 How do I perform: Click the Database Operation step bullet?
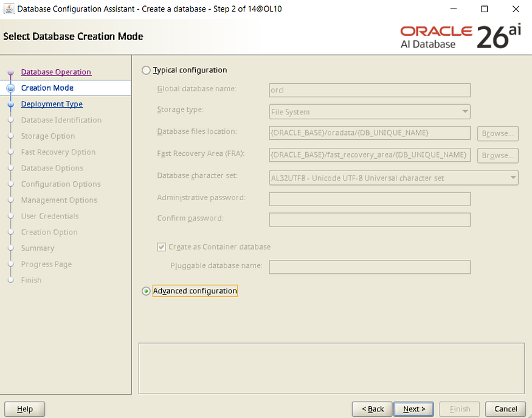(11, 72)
